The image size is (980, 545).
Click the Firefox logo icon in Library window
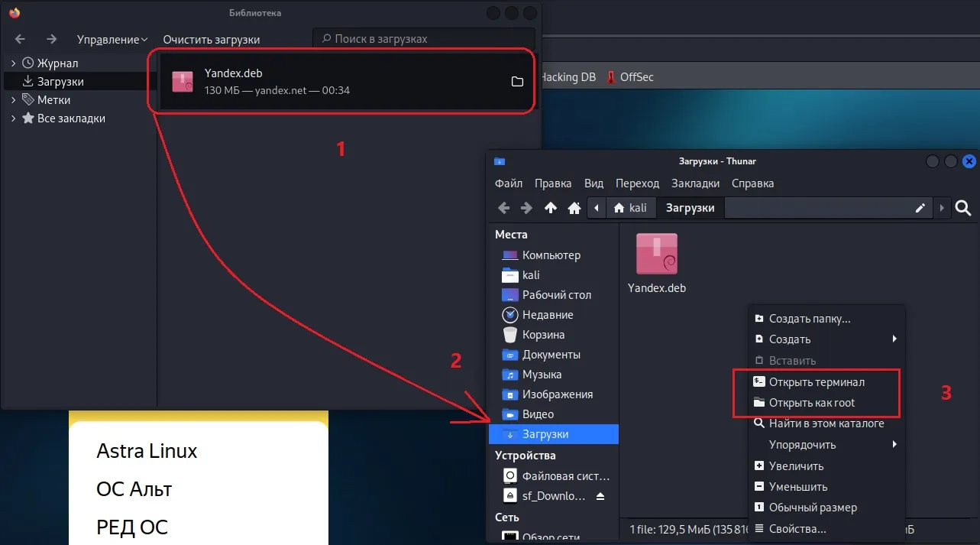click(x=14, y=13)
